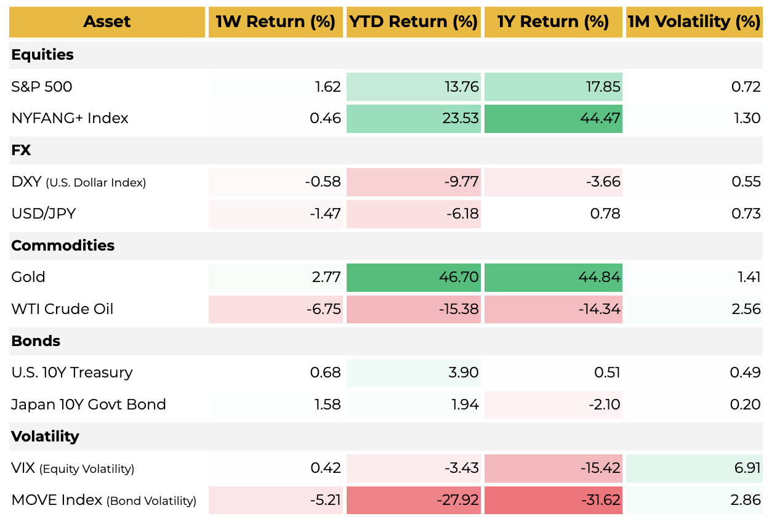Click the Asset column header
The height and width of the screenshot is (532, 777).
107,22
